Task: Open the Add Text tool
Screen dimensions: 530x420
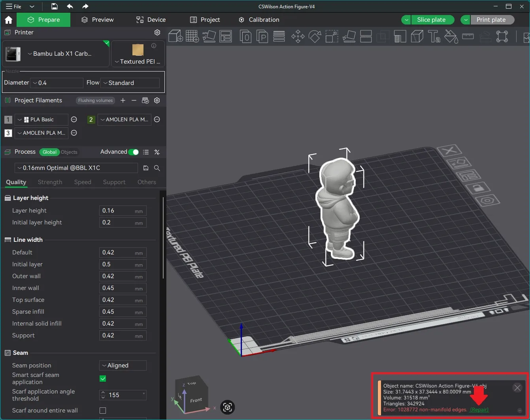Action: pyautogui.click(x=434, y=36)
